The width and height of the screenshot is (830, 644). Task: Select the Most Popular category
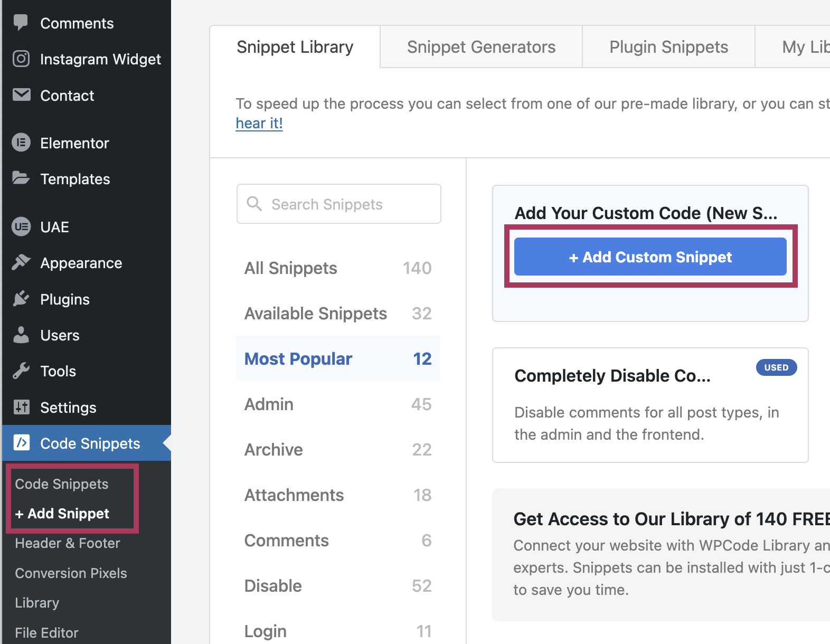338,359
